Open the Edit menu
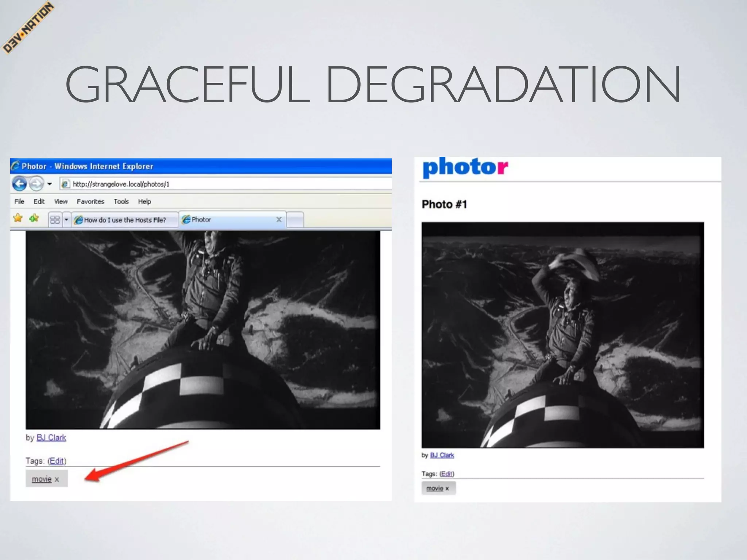The image size is (747, 560). 39,202
